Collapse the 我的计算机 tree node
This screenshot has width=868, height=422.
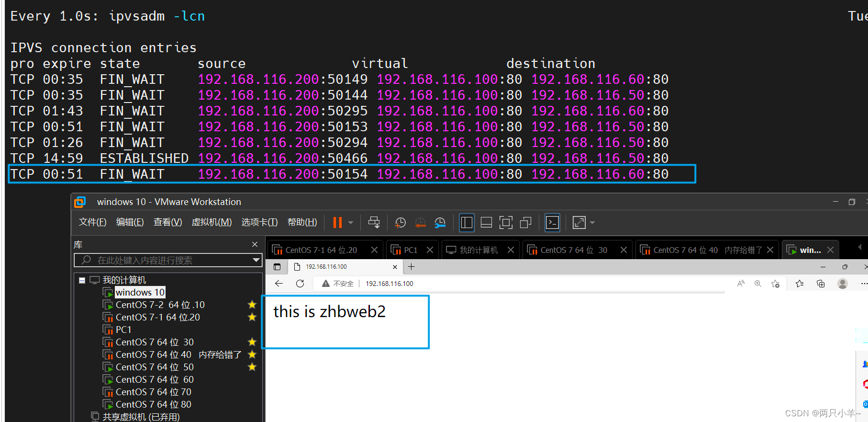coord(82,280)
